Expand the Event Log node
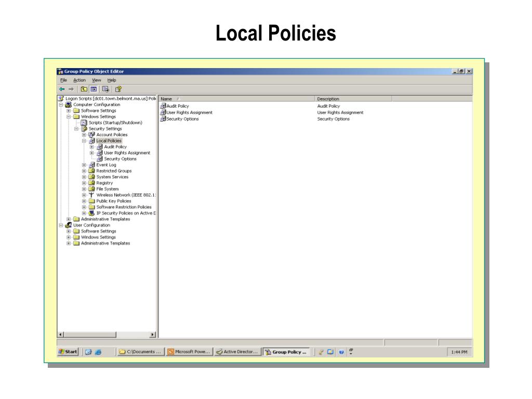Screen dimensions: 532x399 (84, 165)
